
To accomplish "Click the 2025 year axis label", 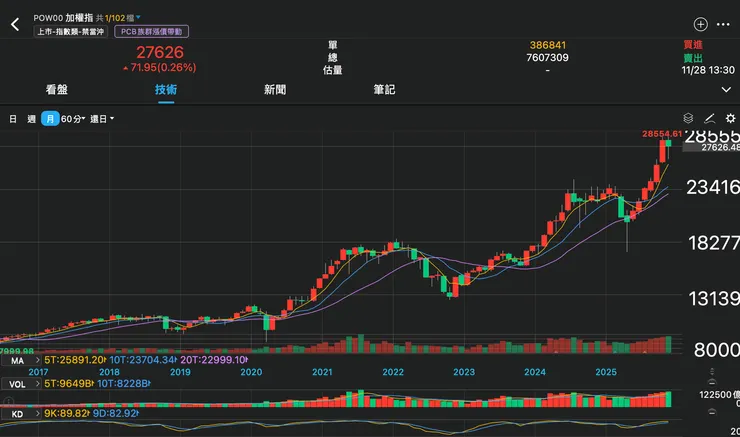I will coord(606,372).
